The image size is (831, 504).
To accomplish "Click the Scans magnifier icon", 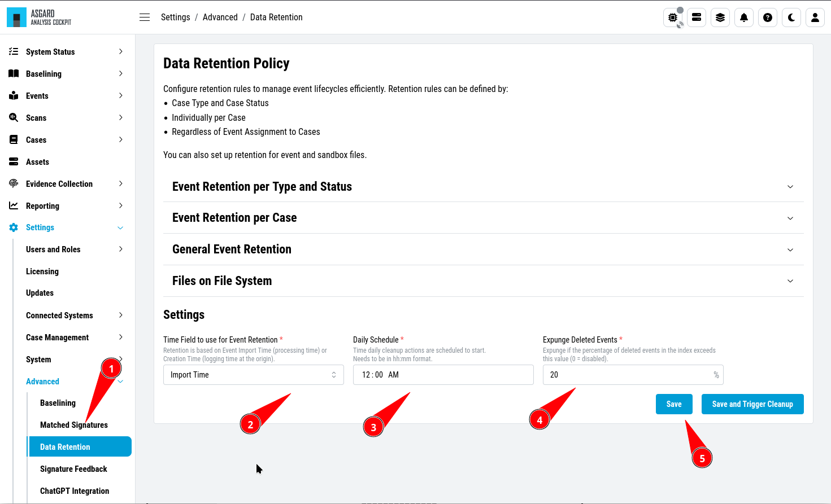I will point(14,117).
